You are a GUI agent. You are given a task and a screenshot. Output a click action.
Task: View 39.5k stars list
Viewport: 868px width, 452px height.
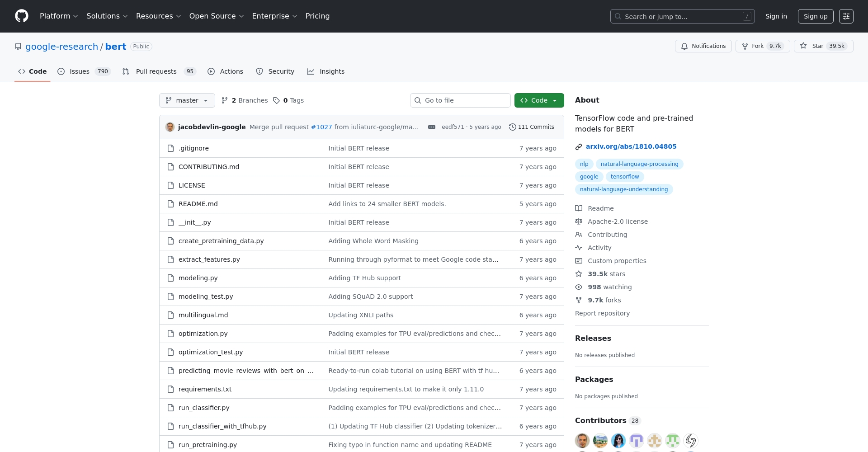click(x=600, y=274)
